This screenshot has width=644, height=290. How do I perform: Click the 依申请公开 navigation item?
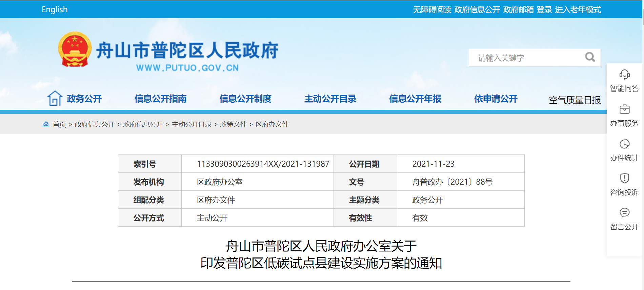point(496,99)
